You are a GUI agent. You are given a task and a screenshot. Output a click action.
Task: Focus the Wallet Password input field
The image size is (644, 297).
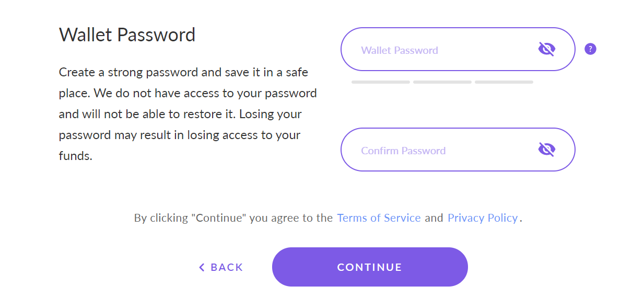tap(458, 49)
